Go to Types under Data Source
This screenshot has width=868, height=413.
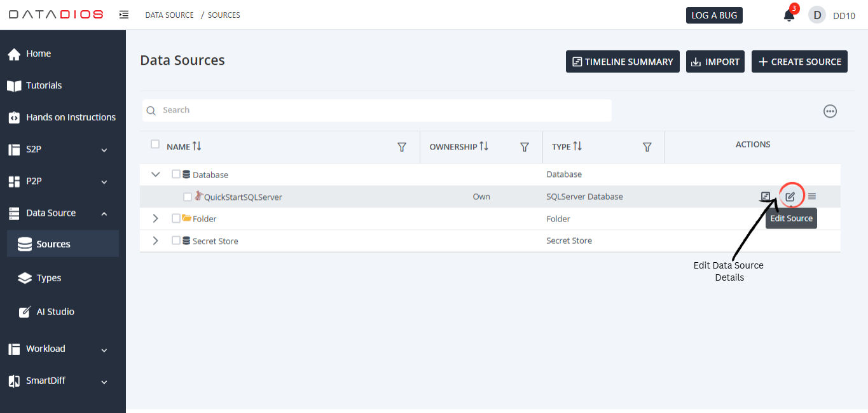(x=49, y=278)
